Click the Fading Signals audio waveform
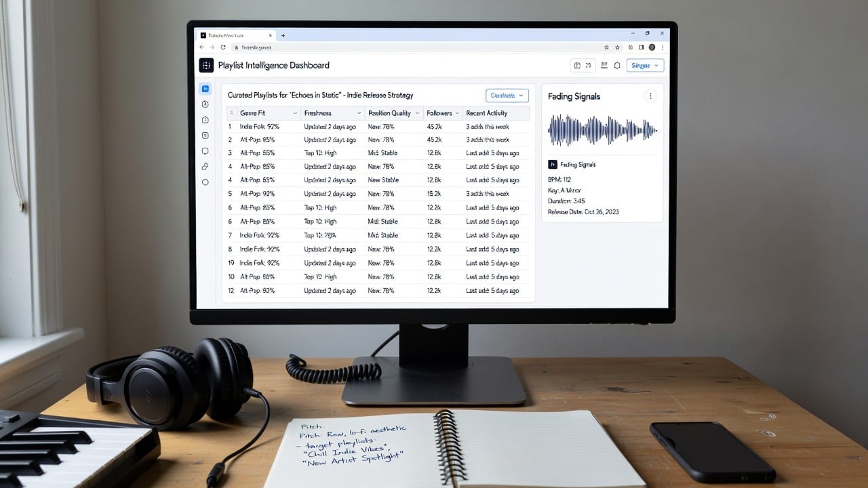This screenshot has width=868, height=488. 602,130
